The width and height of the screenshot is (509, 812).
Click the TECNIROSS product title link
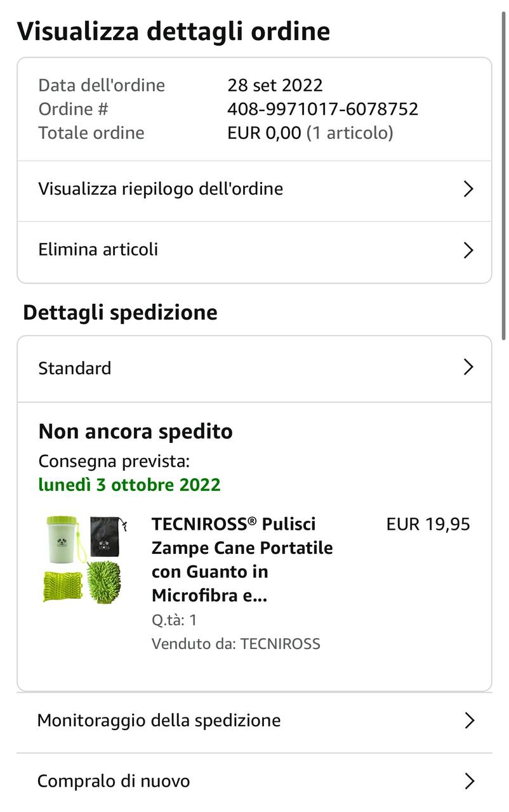[x=242, y=560]
